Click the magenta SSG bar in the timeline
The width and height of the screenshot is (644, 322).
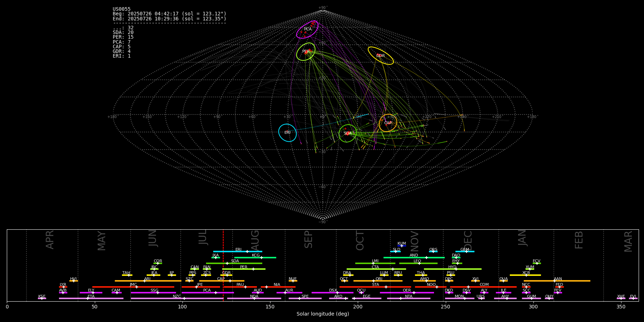click(x=153, y=293)
